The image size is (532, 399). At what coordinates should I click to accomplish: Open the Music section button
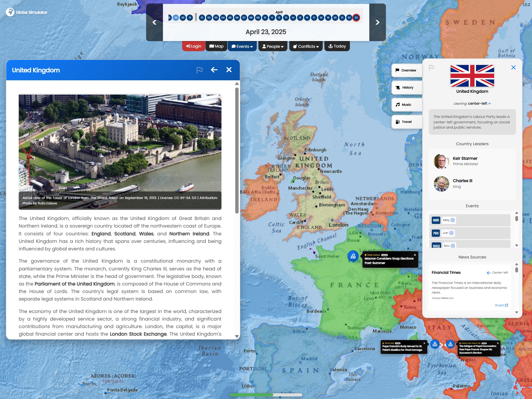407,105
